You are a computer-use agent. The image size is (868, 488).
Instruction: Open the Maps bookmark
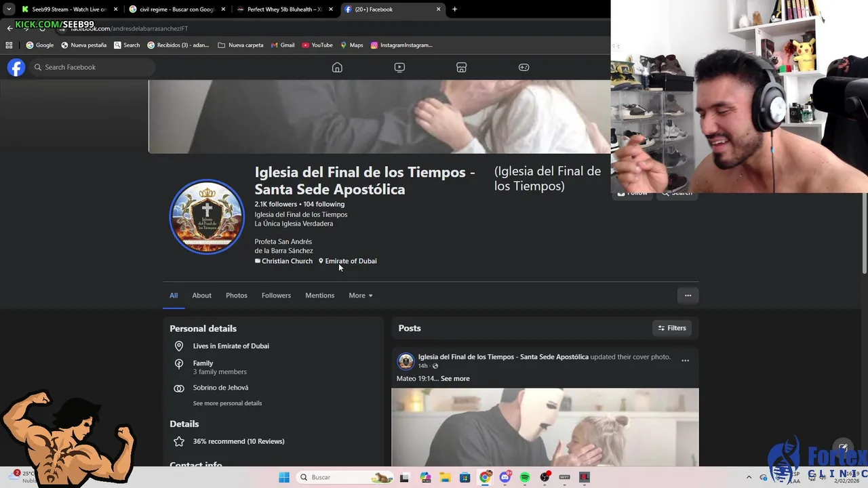coord(352,45)
